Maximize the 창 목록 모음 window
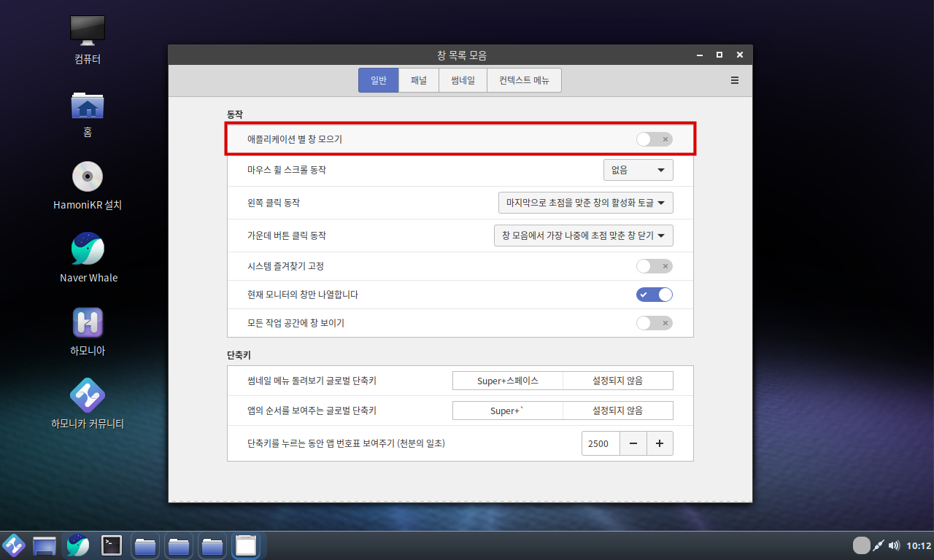The image size is (934, 560). (x=719, y=55)
